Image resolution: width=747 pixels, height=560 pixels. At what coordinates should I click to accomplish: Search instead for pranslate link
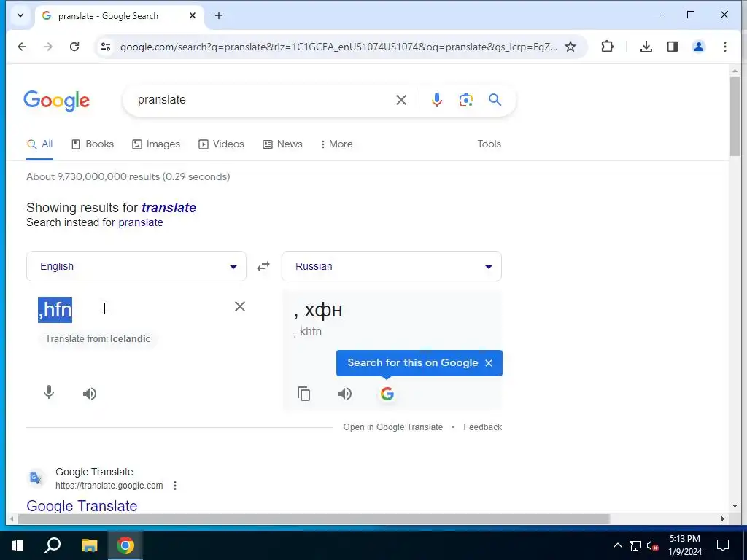(141, 222)
